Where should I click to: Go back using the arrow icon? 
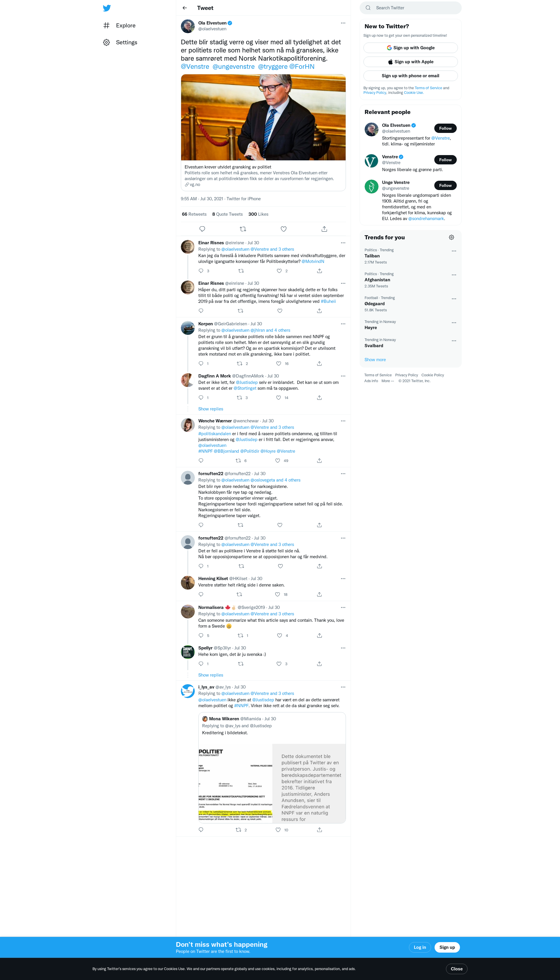(185, 8)
